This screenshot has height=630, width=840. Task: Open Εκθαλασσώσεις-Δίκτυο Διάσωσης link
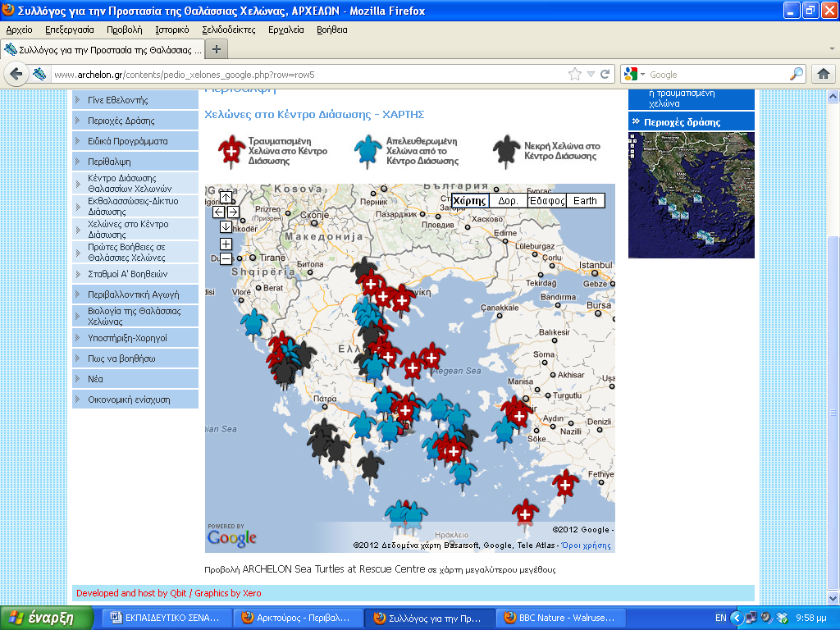coord(135,206)
